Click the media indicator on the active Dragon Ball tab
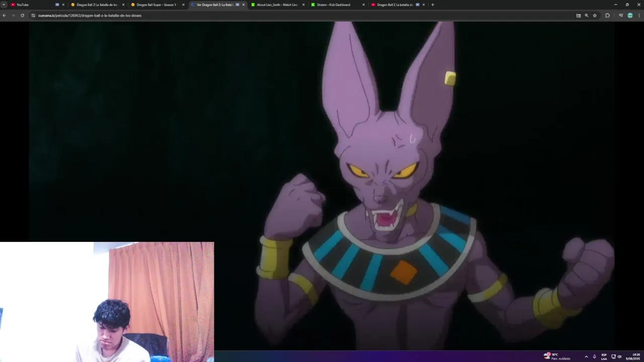644x362 pixels. coord(237,5)
